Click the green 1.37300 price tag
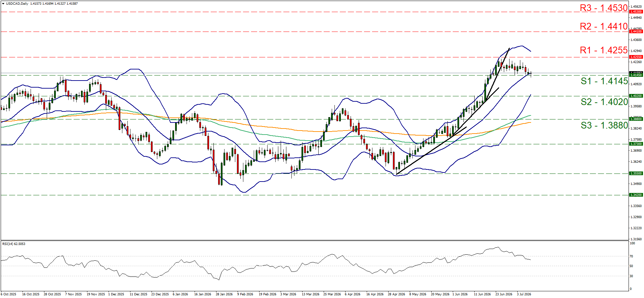644x298 pixels. click(x=636, y=144)
